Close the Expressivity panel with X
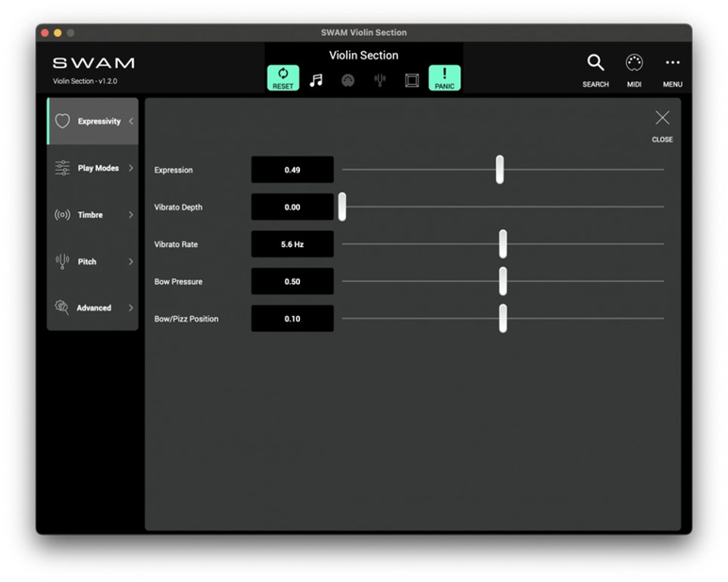Viewport: 728px width, 582px height. (662, 125)
